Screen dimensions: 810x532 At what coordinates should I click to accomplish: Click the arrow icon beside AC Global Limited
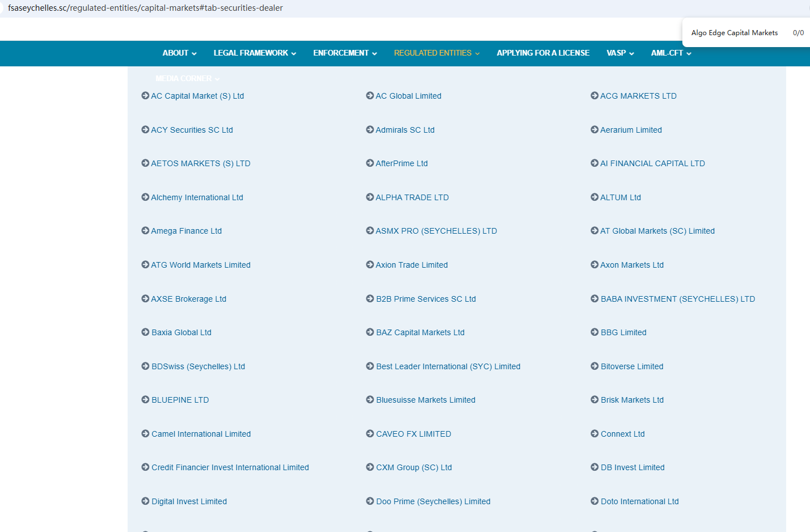[370, 96]
